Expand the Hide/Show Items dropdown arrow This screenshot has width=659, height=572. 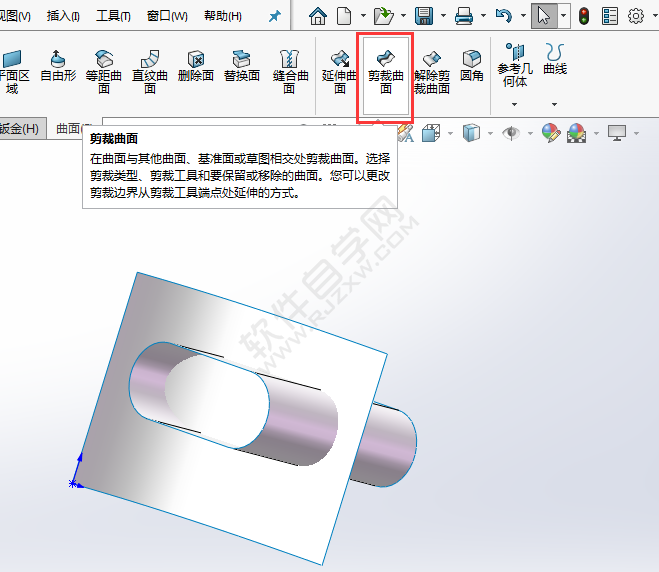[x=530, y=134]
